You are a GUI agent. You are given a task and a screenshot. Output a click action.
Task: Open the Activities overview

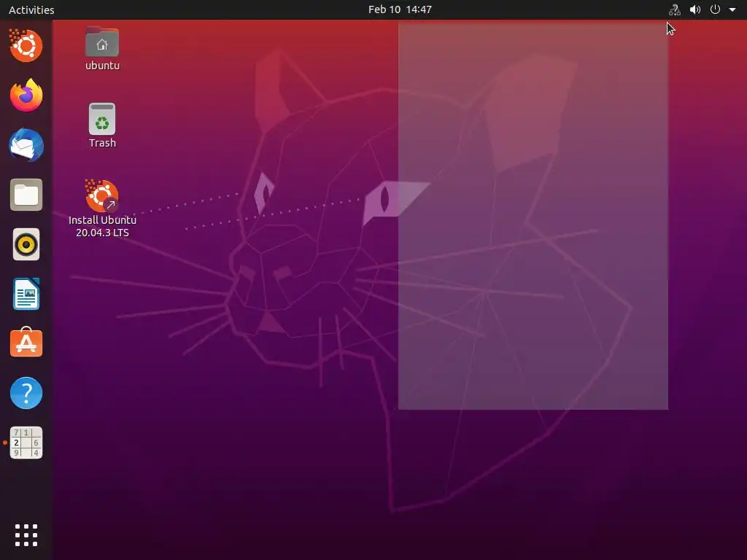31,9
